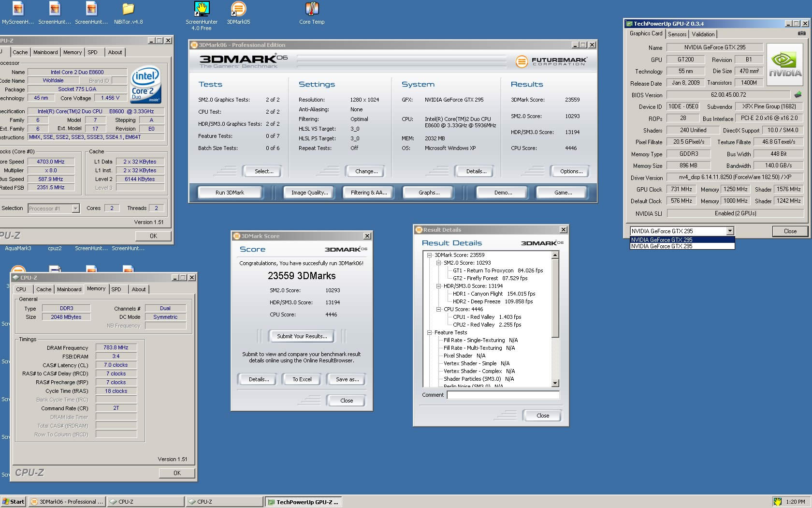Open About tab in the memory CPU-Z window
This screenshot has height=508, width=812.
pyautogui.click(x=139, y=289)
